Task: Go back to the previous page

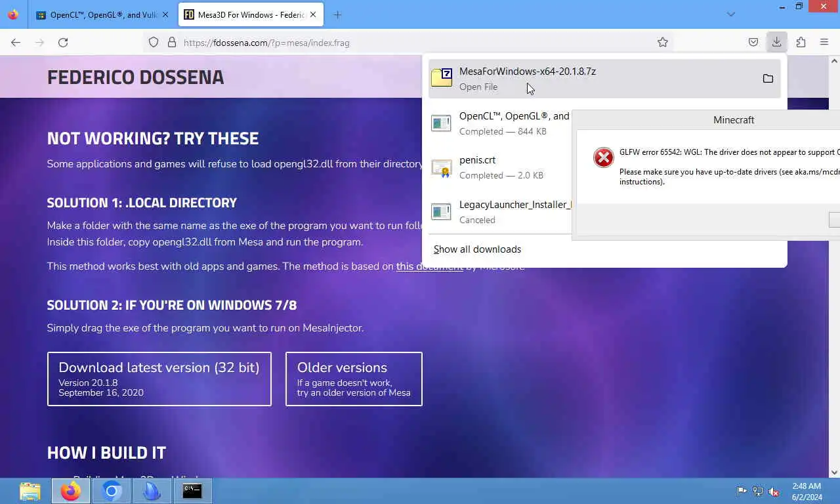Action: point(16,43)
